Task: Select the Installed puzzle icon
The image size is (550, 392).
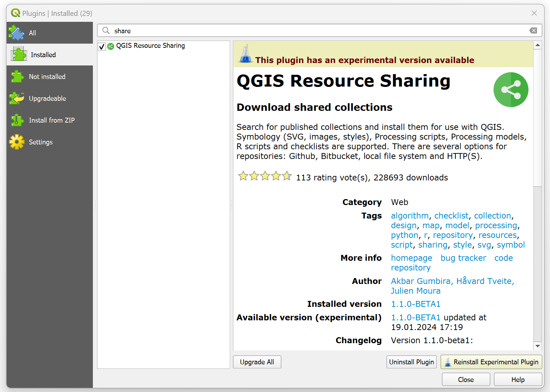Action: pyautogui.click(x=18, y=54)
